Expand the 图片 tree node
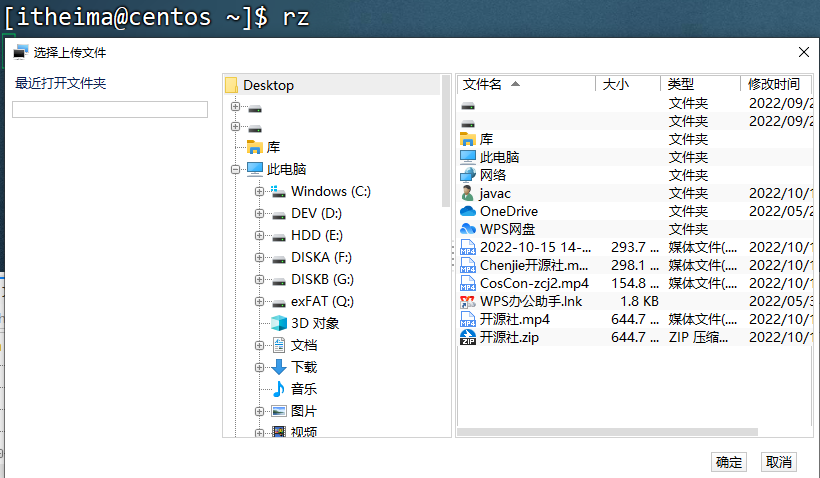Viewport: 820px width, 478px height. 259,411
